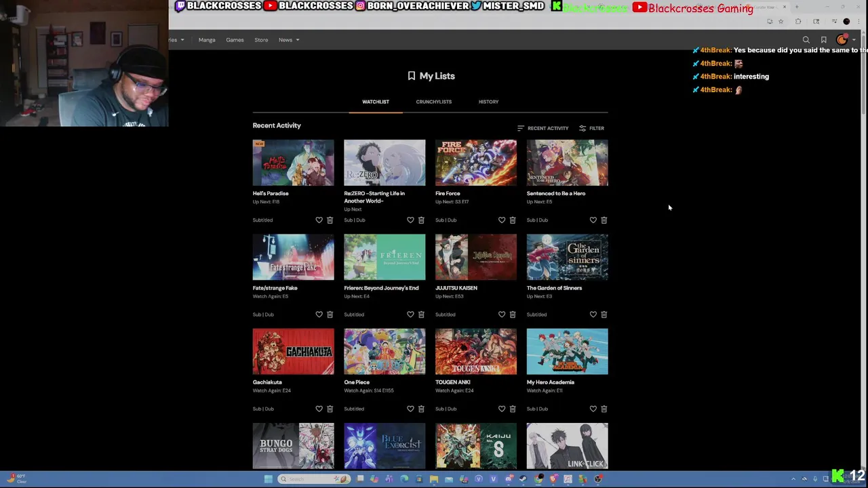Image resolution: width=868 pixels, height=488 pixels.
Task: Open My Hero Academia title link
Action: click(x=551, y=382)
